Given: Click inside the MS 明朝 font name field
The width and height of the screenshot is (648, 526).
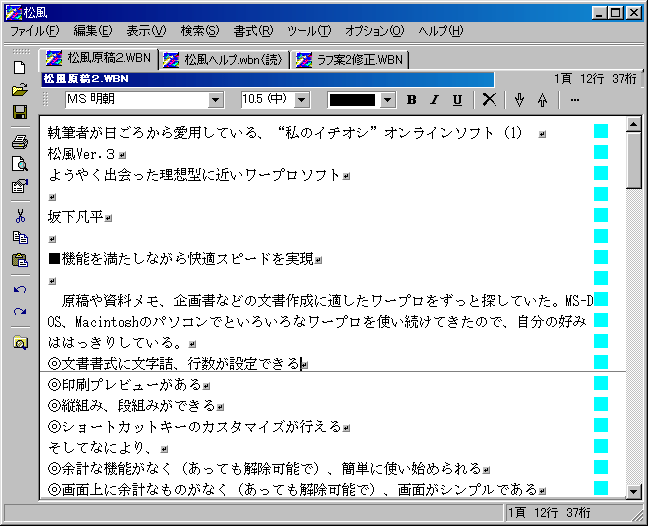Looking at the screenshot, I should [x=136, y=100].
